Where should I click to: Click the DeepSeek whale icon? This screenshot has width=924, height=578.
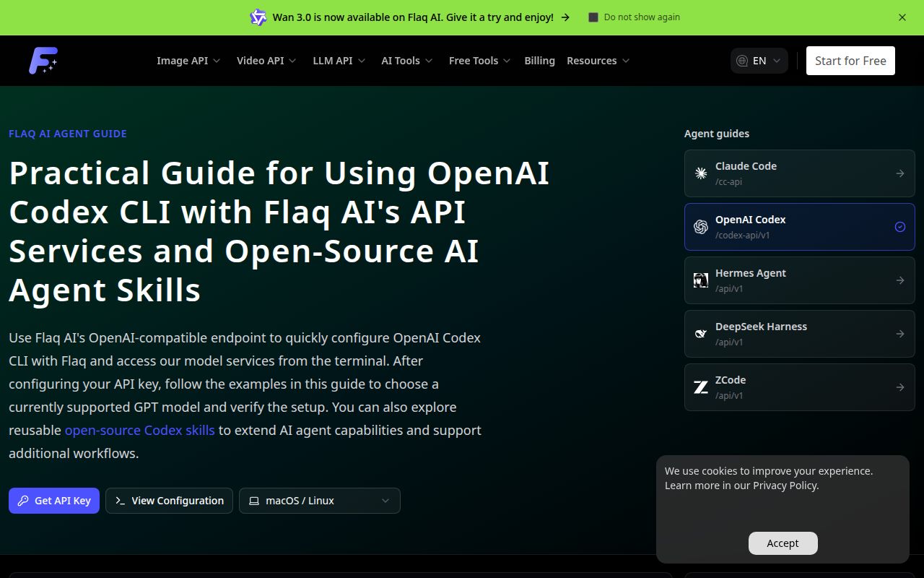point(701,334)
